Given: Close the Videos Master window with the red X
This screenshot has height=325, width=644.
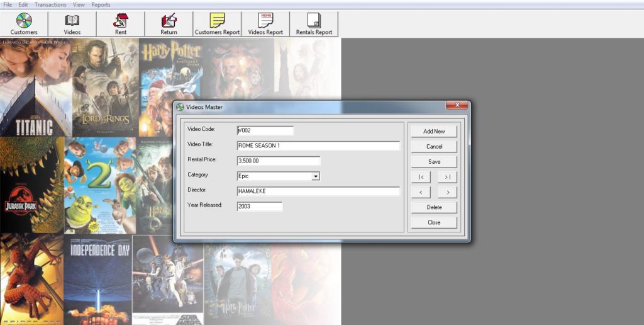Looking at the screenshot, I should (x=458, y=105).
